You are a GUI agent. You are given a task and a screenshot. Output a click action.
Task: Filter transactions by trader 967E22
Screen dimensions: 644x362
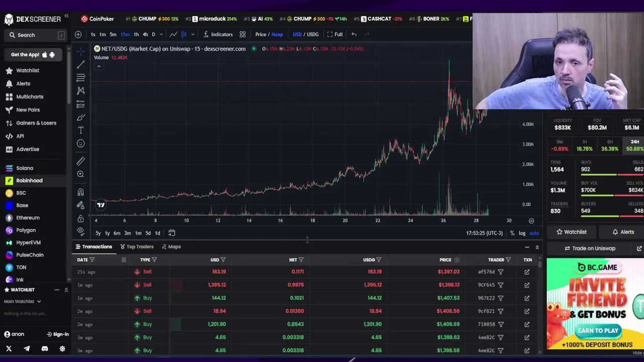501,298
